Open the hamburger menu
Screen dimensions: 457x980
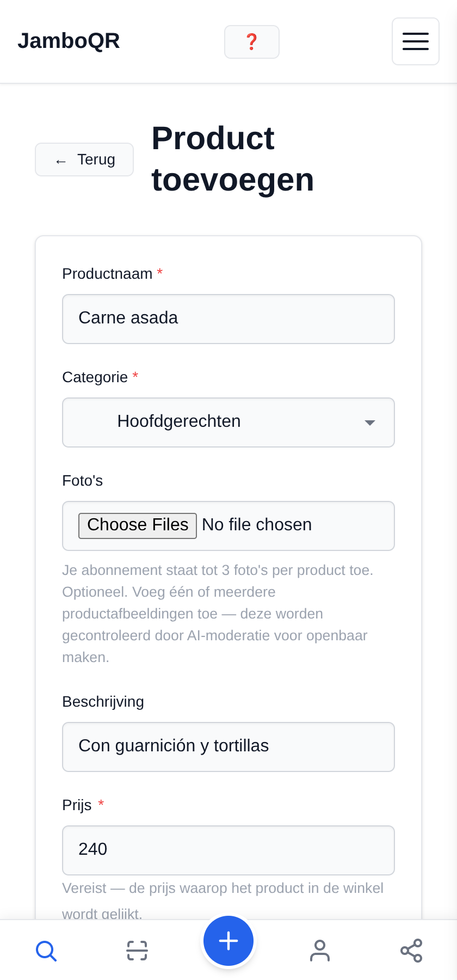[x=416, y=41]
